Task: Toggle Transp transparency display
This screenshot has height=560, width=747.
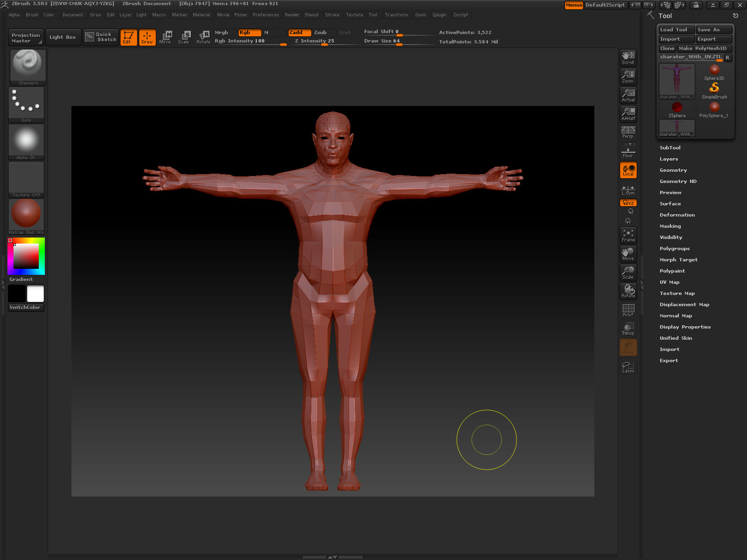Action: pos(628,329)
